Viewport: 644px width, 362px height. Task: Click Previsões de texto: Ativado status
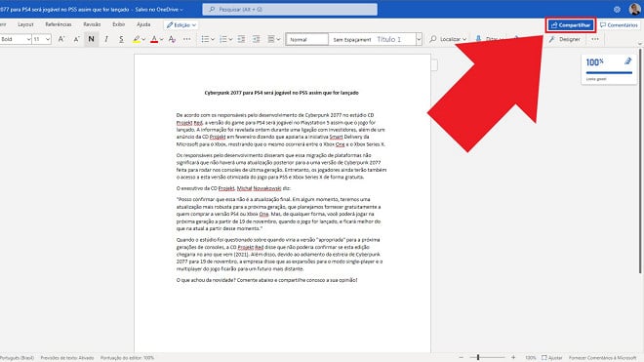67,358
